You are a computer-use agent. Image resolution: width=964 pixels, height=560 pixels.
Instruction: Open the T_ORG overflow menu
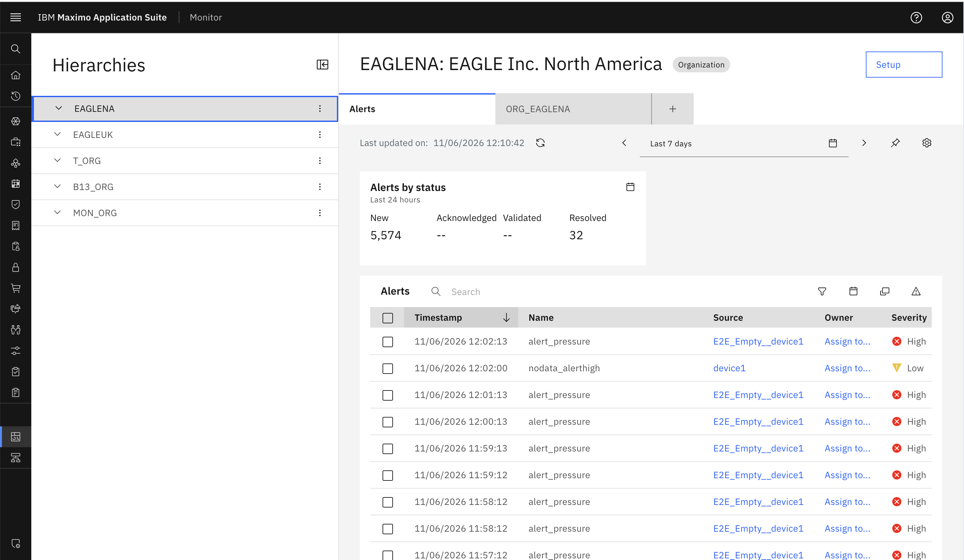[x=320, y=161]
